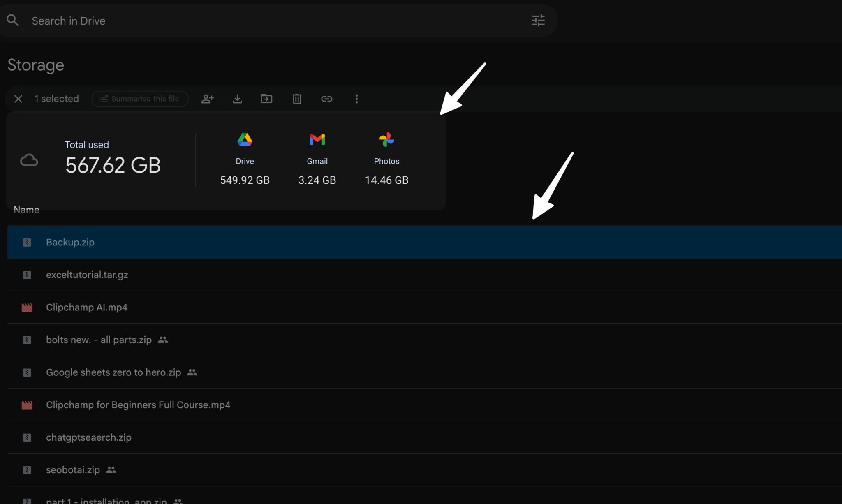Click the video icon for Clipchamp AI.mp4
Image resolution: width=842 pixels, height=504 pixels.
[x=27, y=307]
